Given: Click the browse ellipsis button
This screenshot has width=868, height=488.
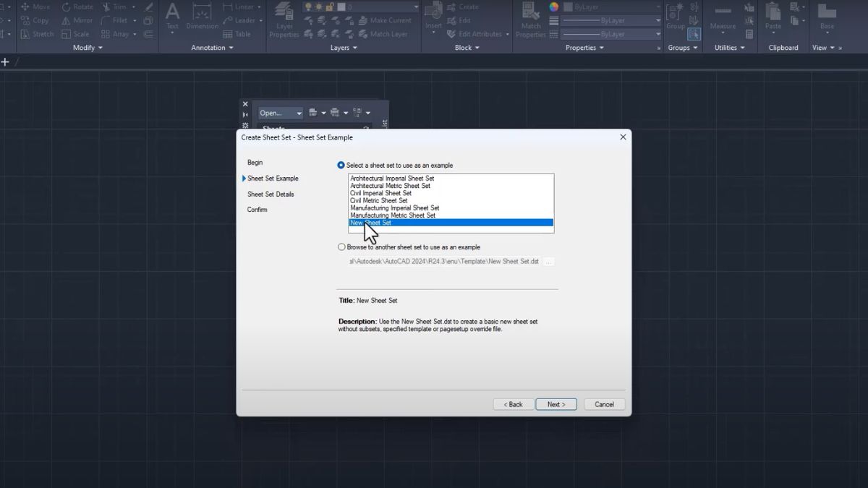Looking at the screenshot, I should point(549,262).
